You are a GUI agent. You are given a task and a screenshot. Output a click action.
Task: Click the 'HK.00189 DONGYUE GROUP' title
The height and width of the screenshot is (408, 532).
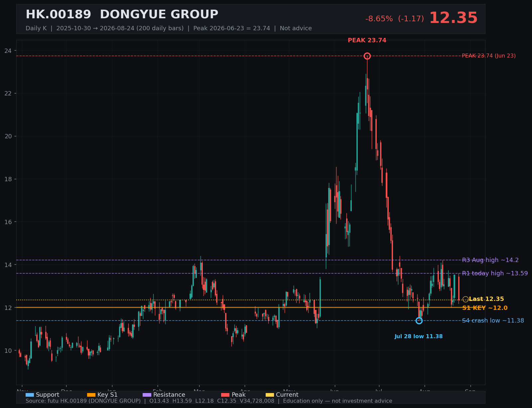[x=122, y=15]
